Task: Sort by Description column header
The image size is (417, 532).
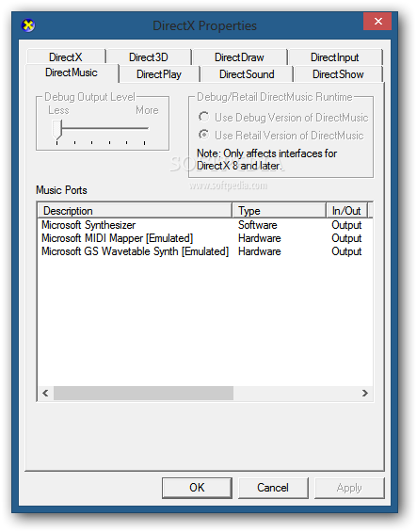Action: click(x=135, y=211)
